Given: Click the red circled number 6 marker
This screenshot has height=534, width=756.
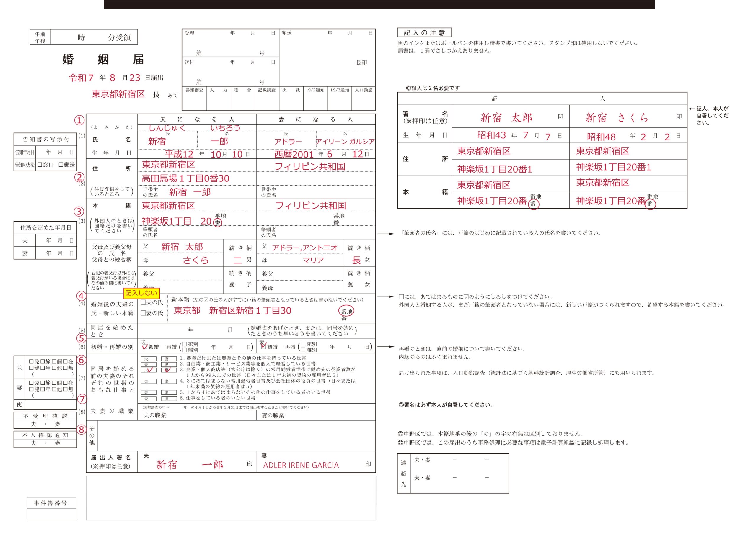Looking at the screenshot, I should pos(81,360).
